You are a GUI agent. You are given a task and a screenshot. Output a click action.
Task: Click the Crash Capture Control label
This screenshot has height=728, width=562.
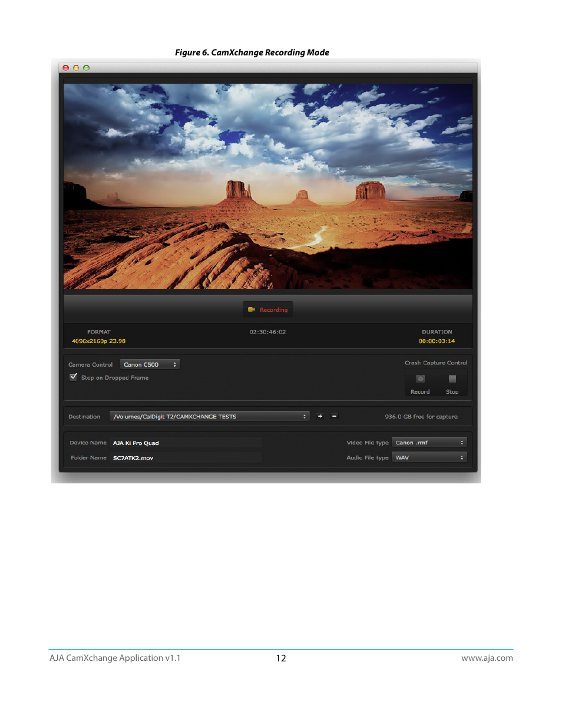[436, 363]
